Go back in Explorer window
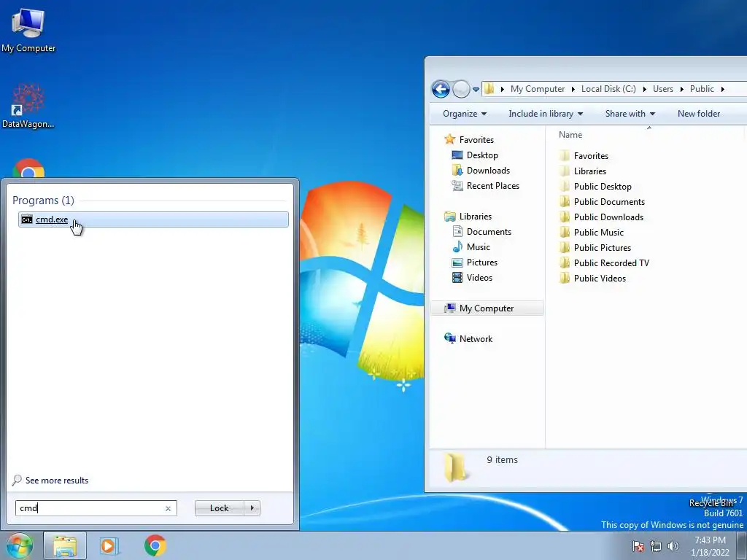Screen dimensions: 747x560 (x=441, y=89)
